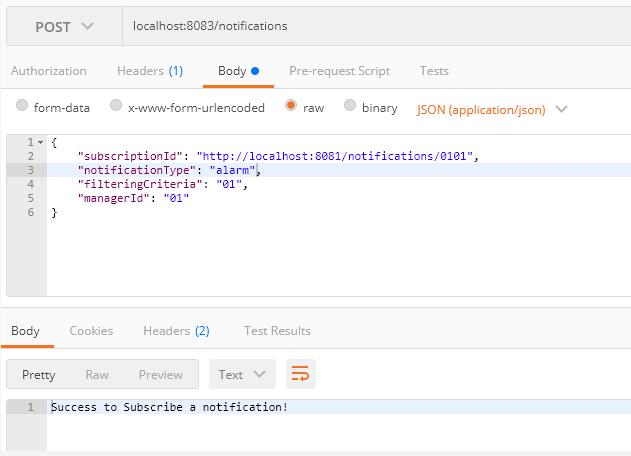Viewport: 631px width, 456px height.
Task: Select the form-data radio option
Action: tap(23, 106)
